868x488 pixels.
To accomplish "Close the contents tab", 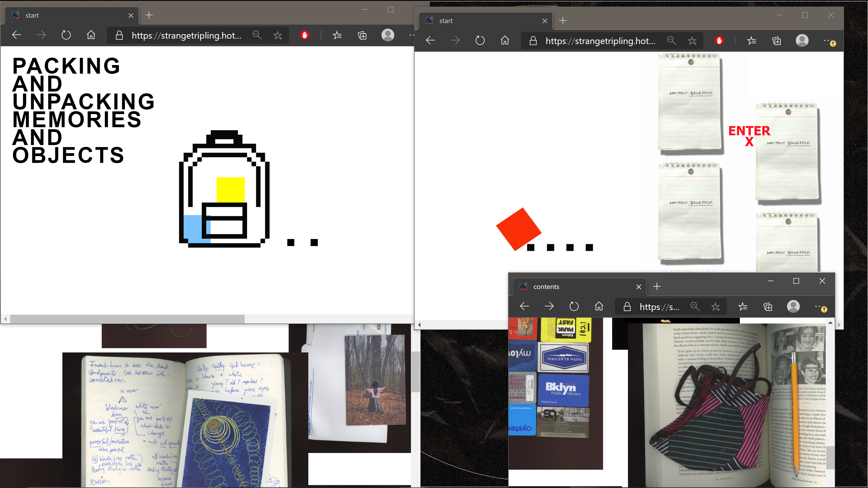I will tap(639, 287).
